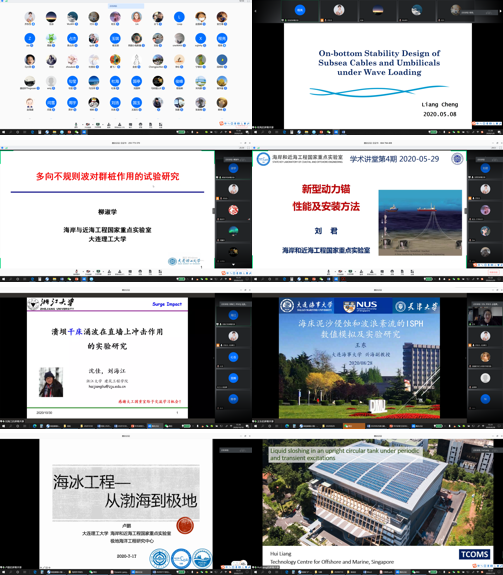Expand more participants arrow below 多向不规则波 sidebar strip
The width and height of the screenshot is (503, 575).
tap(234, 264)
